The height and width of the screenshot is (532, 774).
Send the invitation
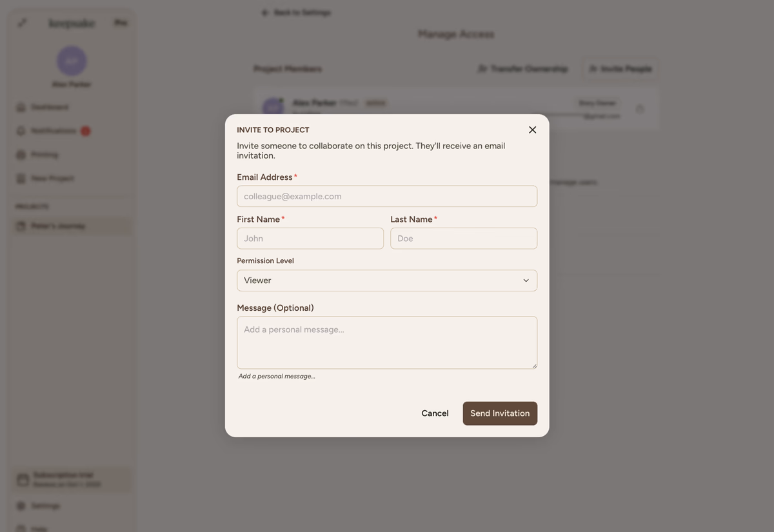(499, 413)
